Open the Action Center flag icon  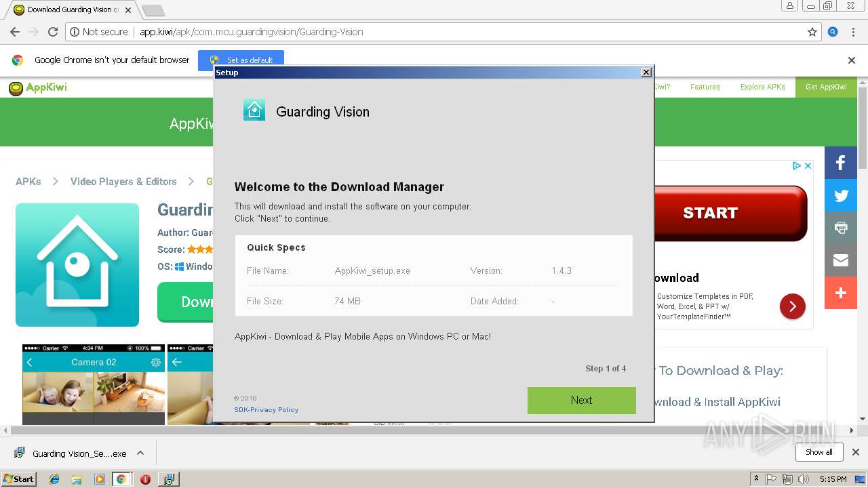(771, 479)
